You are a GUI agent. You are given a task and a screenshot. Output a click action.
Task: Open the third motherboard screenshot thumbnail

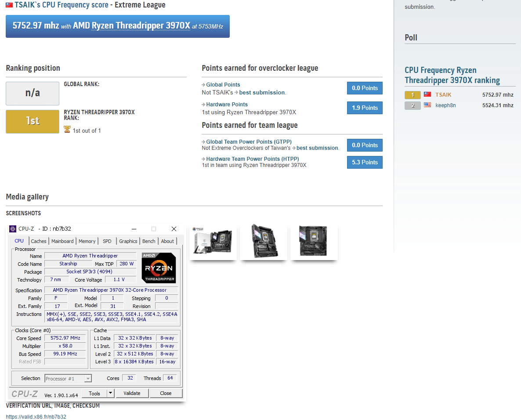click(x=314, y=241)
